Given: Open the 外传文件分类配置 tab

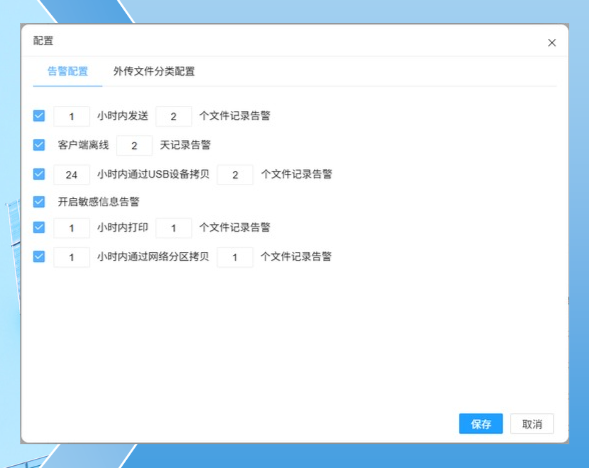Looking at the screenshot, I should [x=154, y=71].
